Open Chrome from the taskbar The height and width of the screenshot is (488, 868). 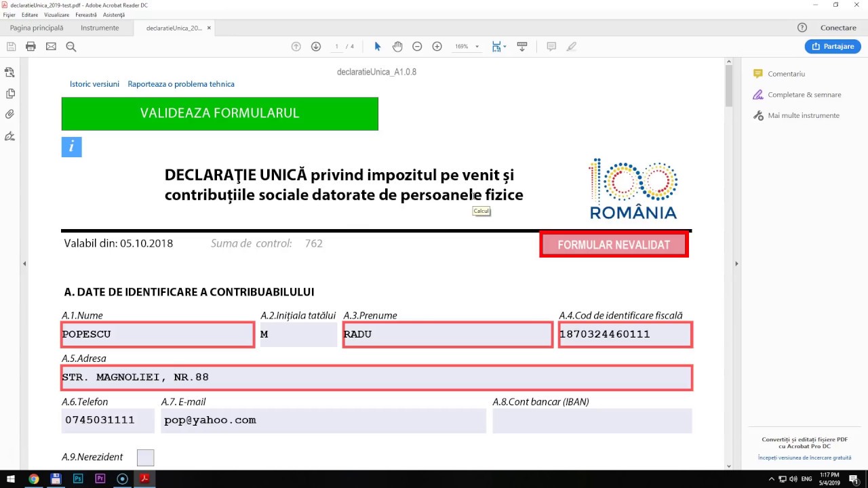coord(33,479)
